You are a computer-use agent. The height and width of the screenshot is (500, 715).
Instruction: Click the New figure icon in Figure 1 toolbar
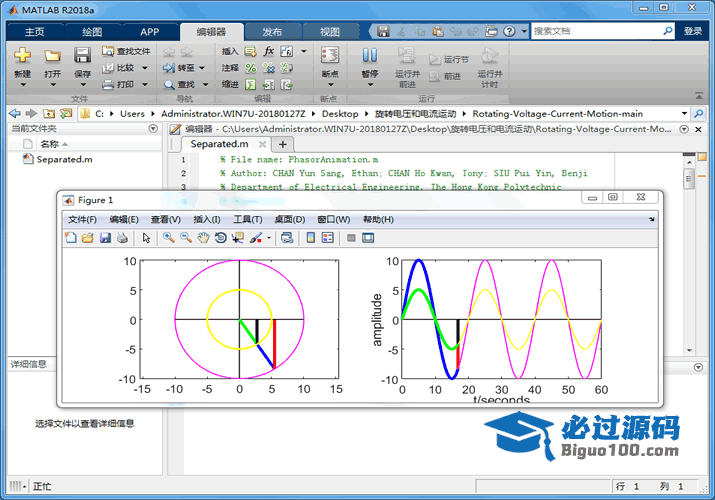[71, 237]
